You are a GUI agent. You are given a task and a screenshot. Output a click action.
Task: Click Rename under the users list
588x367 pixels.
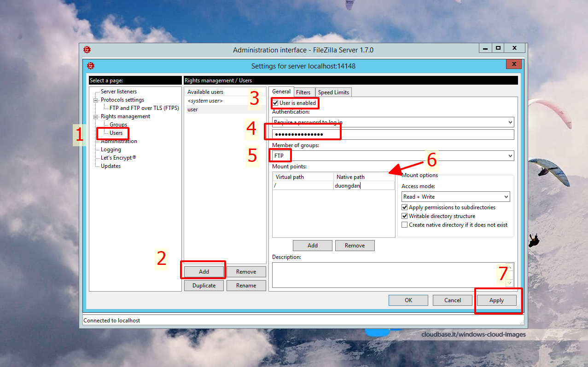pyautogui.click(x=246, y=285)
